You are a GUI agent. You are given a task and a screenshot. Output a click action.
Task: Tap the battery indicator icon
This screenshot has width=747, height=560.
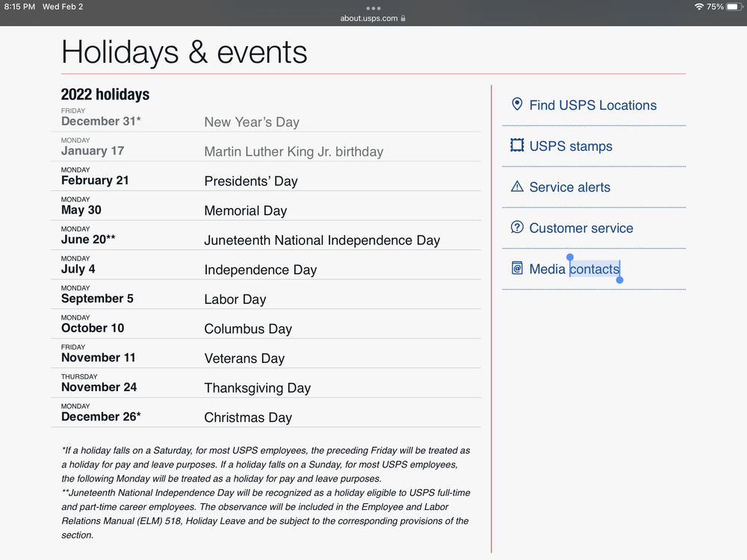click(x=734, y=7)
